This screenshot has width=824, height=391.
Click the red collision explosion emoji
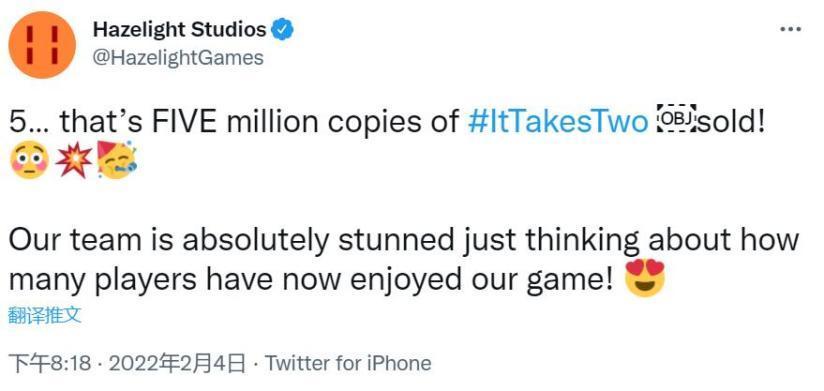tap(74, 160)
